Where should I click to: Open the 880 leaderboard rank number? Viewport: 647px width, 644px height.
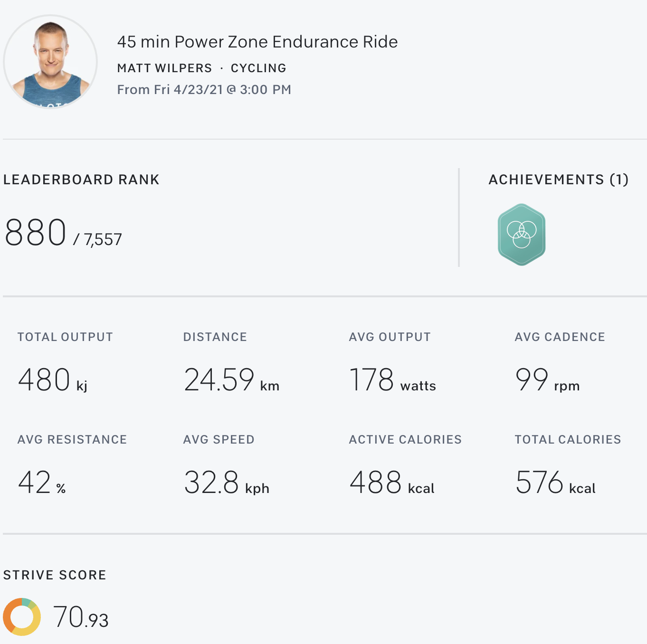(x=36, y=233)
